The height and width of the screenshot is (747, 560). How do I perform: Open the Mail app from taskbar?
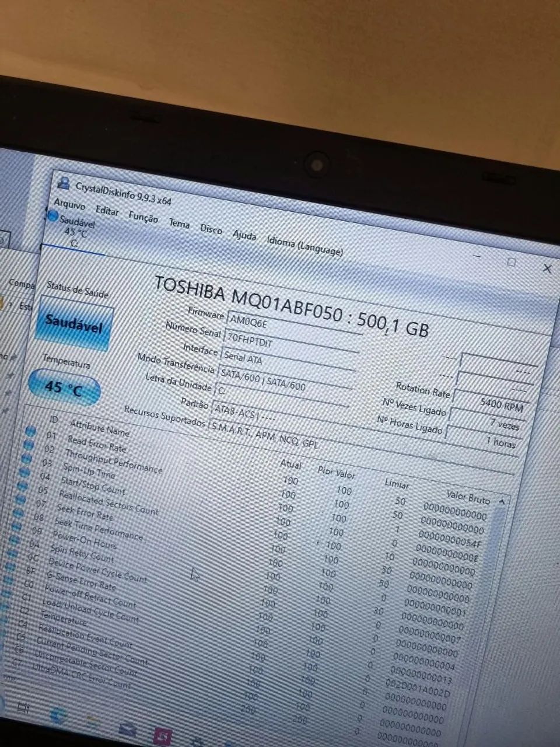[128, 729]
